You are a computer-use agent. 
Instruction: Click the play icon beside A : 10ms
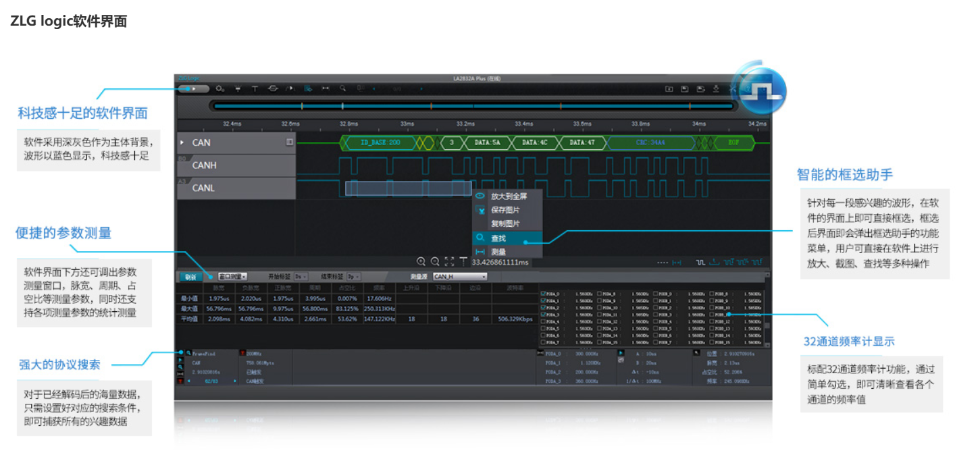(621, 352)
